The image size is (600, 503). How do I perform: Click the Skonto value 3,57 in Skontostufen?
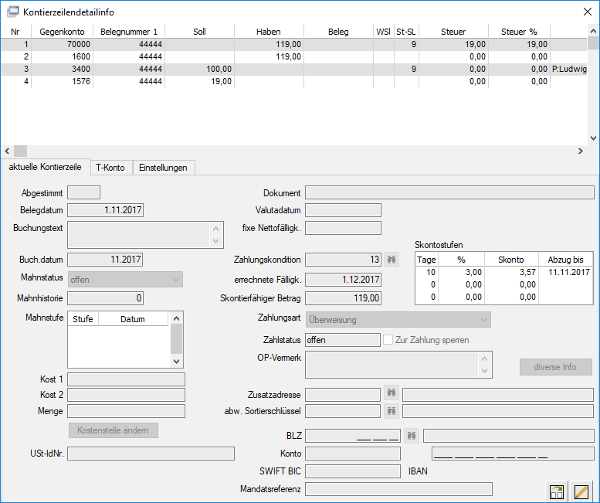click(x=528, y=272)
